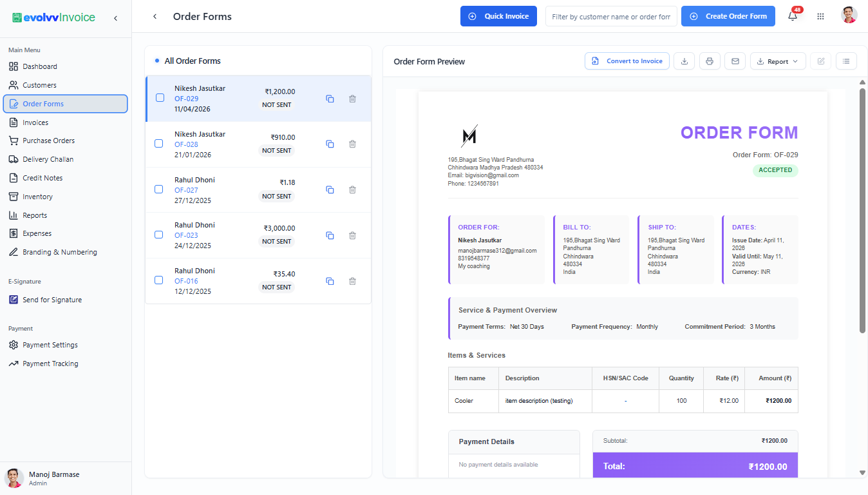Click the Quick Invoice button

[x=498, y=16]
